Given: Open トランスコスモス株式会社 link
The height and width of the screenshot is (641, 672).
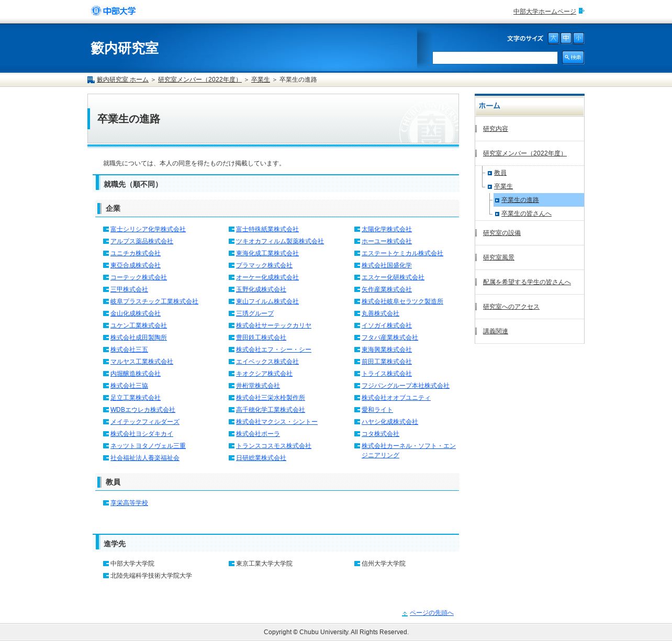Looking at the screenshot, I should click(x=274, y=446).
